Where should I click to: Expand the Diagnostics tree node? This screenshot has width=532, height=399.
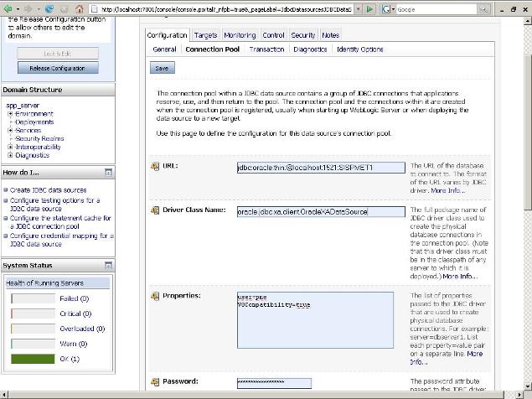[x=10, y=155]
